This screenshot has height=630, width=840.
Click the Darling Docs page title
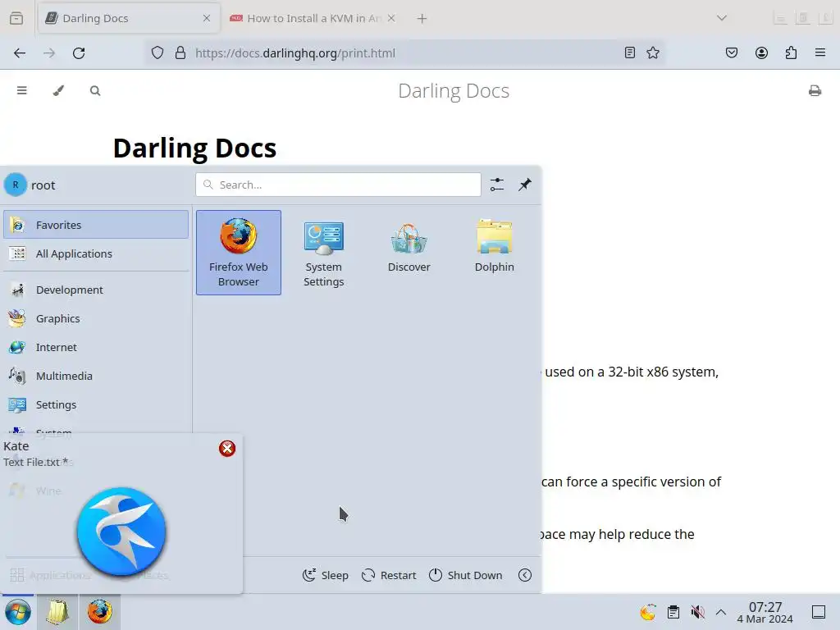(x=453, y=91)
